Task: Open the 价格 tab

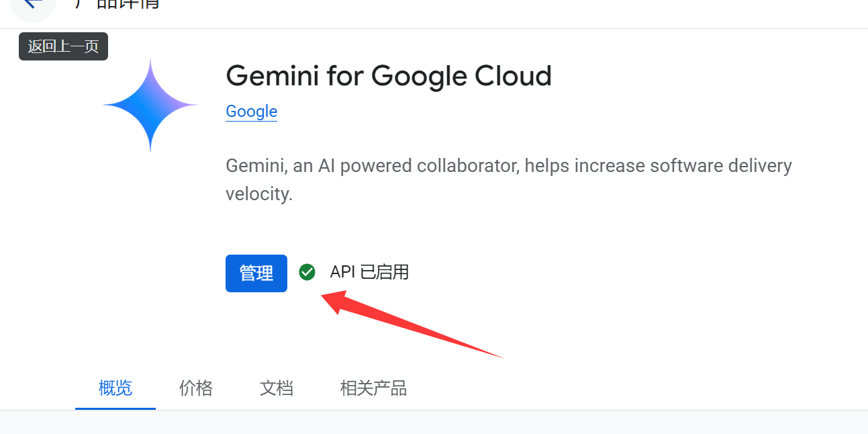Action: (x=196, y=388)
